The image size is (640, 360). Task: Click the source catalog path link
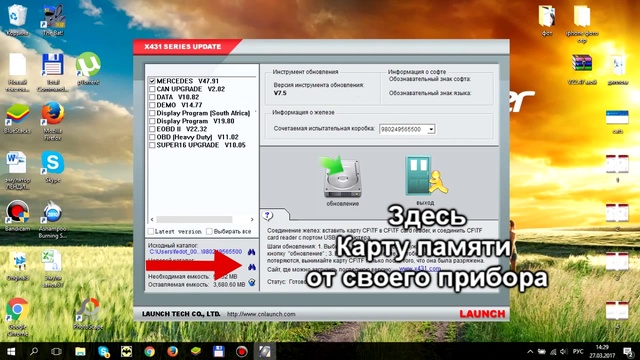click(196, 252)
